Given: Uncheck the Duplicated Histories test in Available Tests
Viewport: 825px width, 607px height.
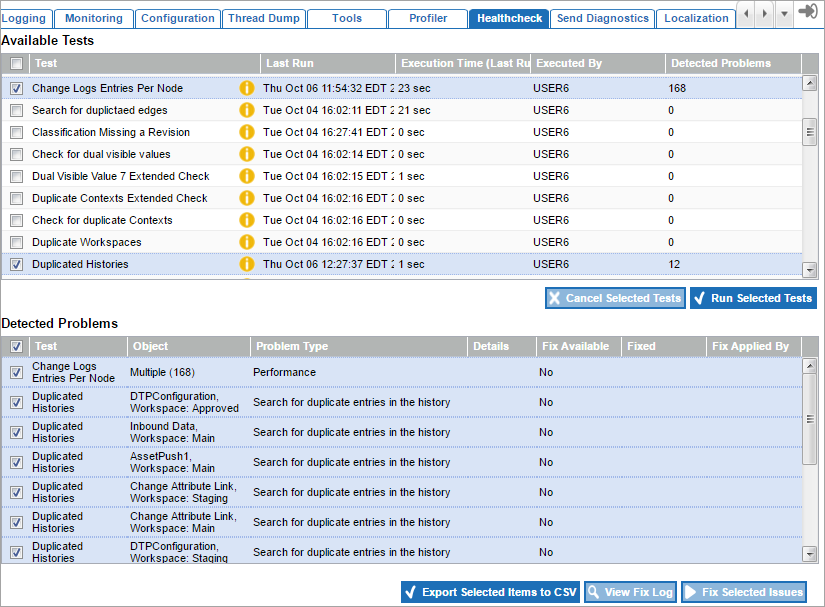Looking at the screenshot, I should 16,264.
